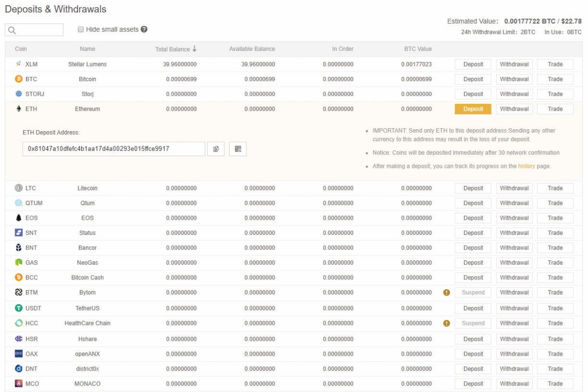The width and height of the screenshot is (588, 392).
Task: Click Trade for Status SNT
Action: pyautogui.click(x=555, y=233)
